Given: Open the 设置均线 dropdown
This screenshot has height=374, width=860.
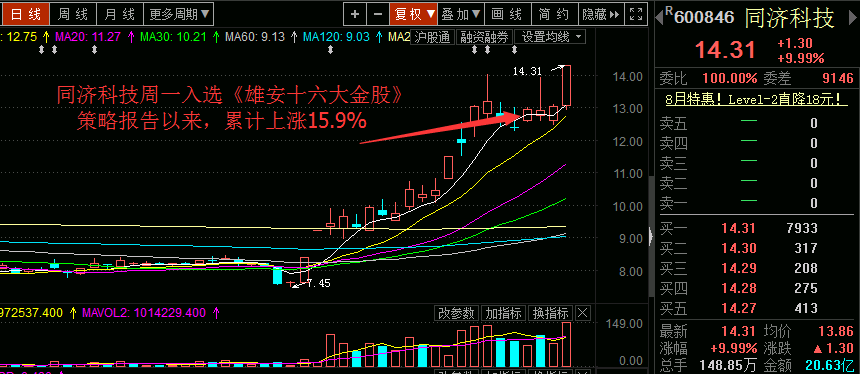Looking at the screenshot, I should (x=550, y=37).
